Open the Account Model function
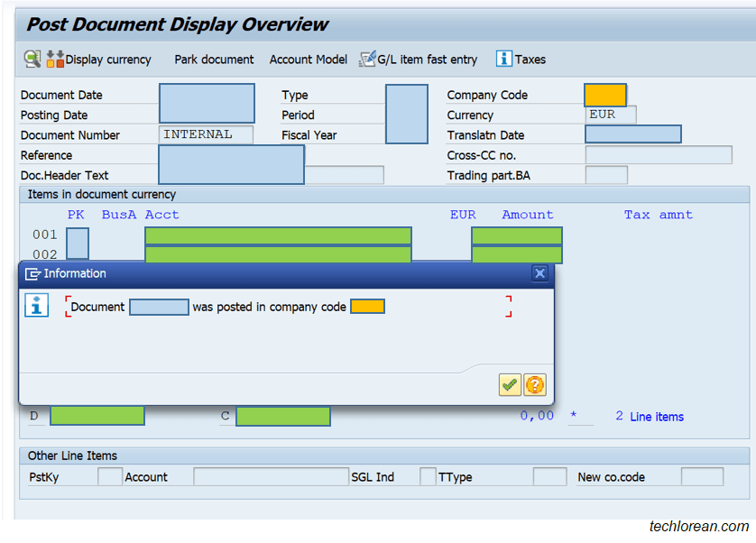756x543 pixels. [x=308, y=60]
